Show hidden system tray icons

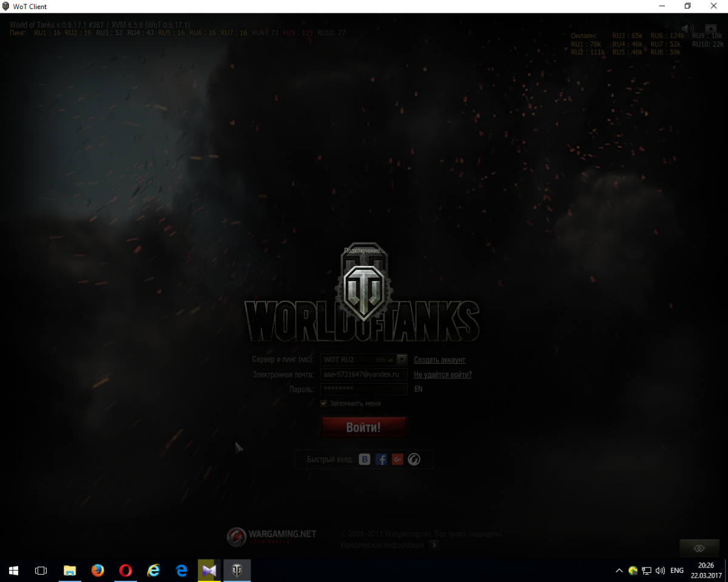pyautogui.click(x=619, y=570)
